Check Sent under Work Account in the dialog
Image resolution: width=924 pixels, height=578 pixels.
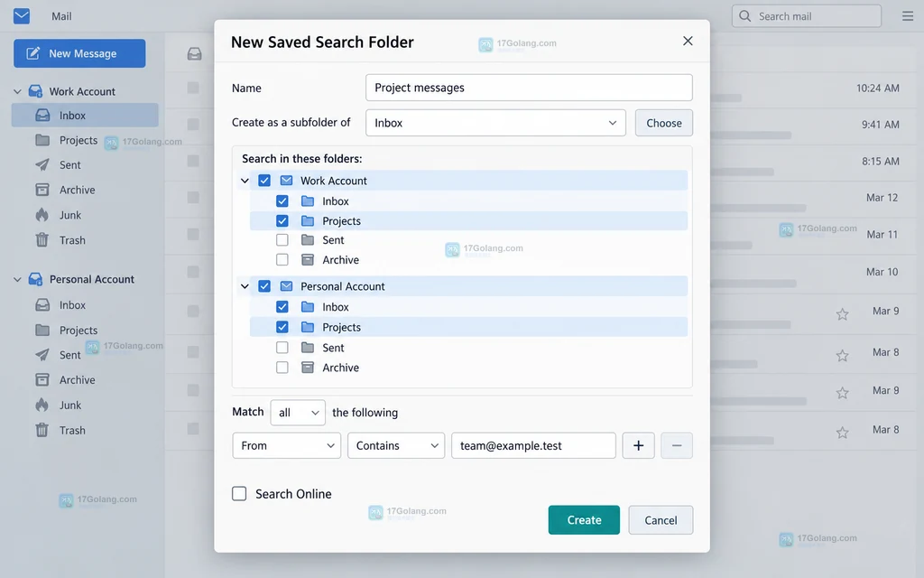[x=282, y=240]
